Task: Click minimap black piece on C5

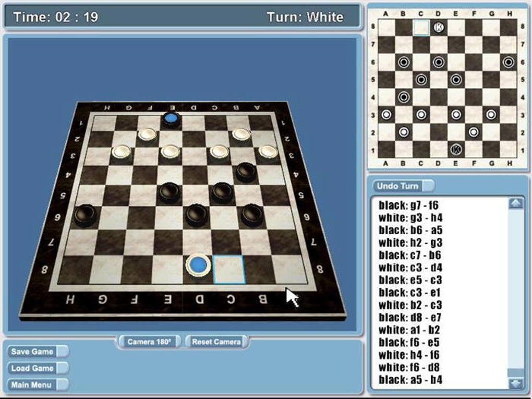Action: (x=421, y=79)
